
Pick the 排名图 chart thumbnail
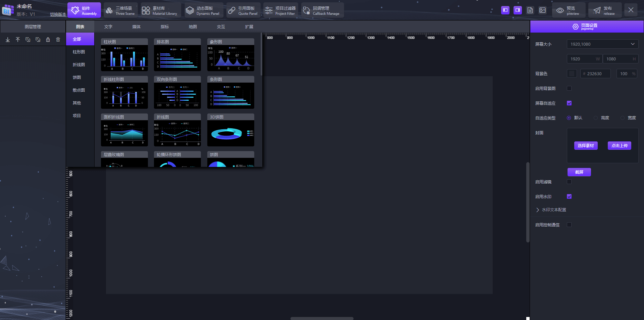point(177,55)
